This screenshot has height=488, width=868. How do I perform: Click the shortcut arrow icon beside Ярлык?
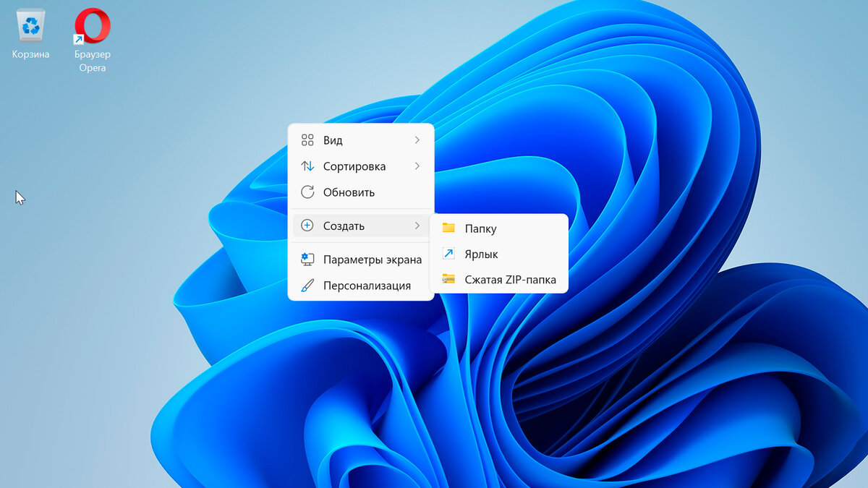coord(448,254)
